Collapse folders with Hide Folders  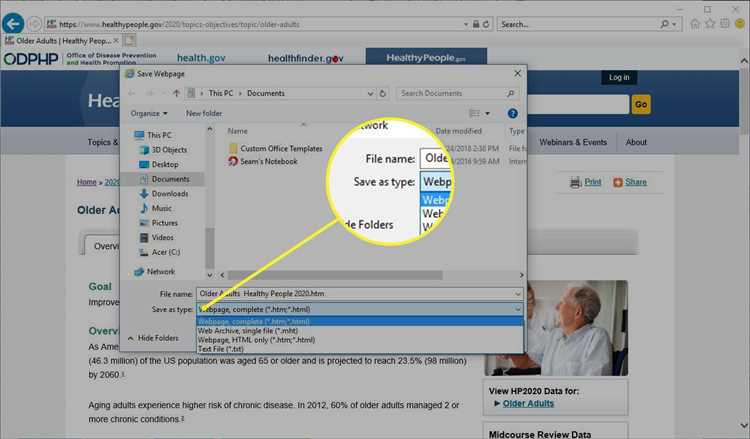pyautogui.click(x=153, y=338)
